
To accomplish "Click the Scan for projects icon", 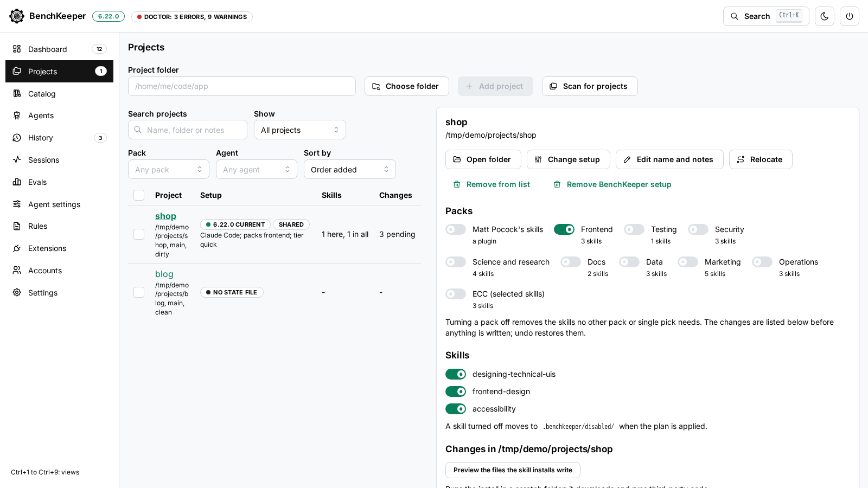I will (553, 86).
